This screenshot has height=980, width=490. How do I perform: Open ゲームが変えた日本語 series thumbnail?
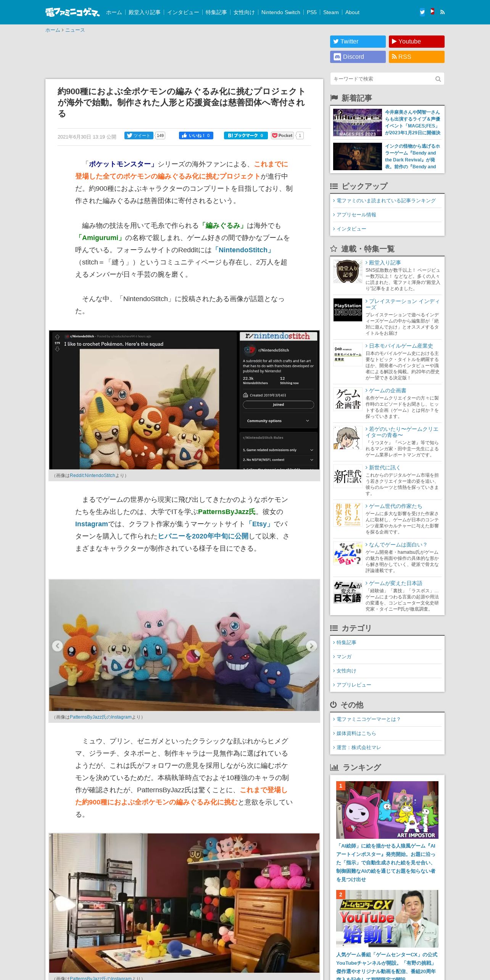click(x=348, y=592)
